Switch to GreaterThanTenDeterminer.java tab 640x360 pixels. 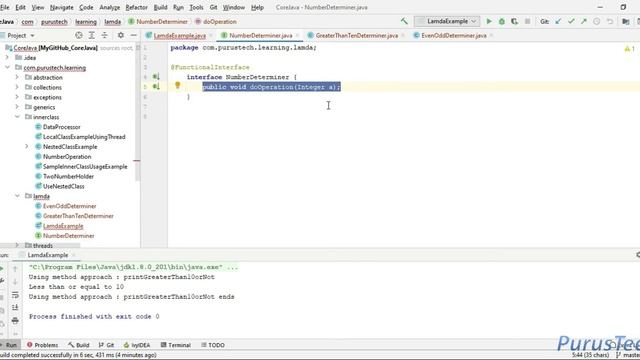(357, 36)
